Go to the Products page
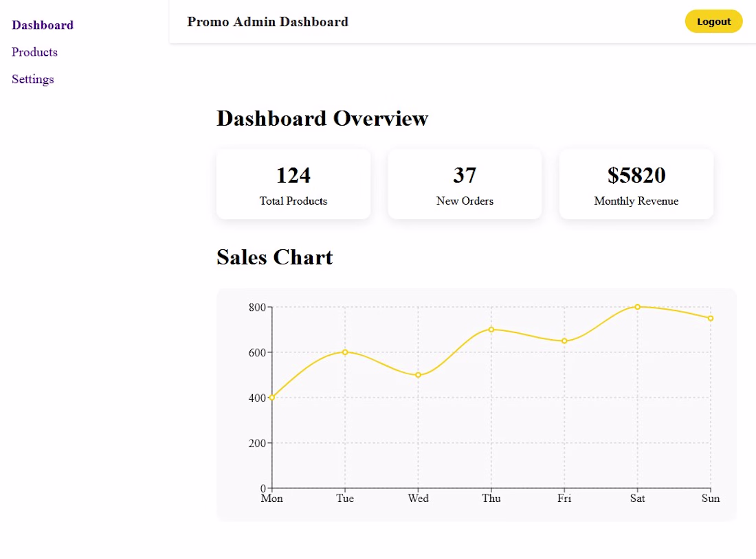 click(x=34, y=52)
